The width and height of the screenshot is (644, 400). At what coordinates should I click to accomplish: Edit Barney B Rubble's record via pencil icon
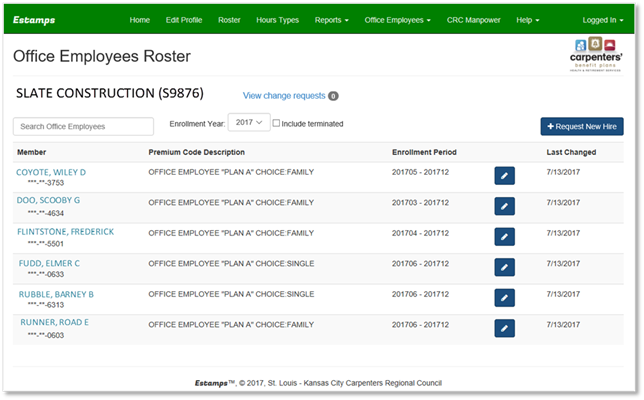[x=504, y=298]
